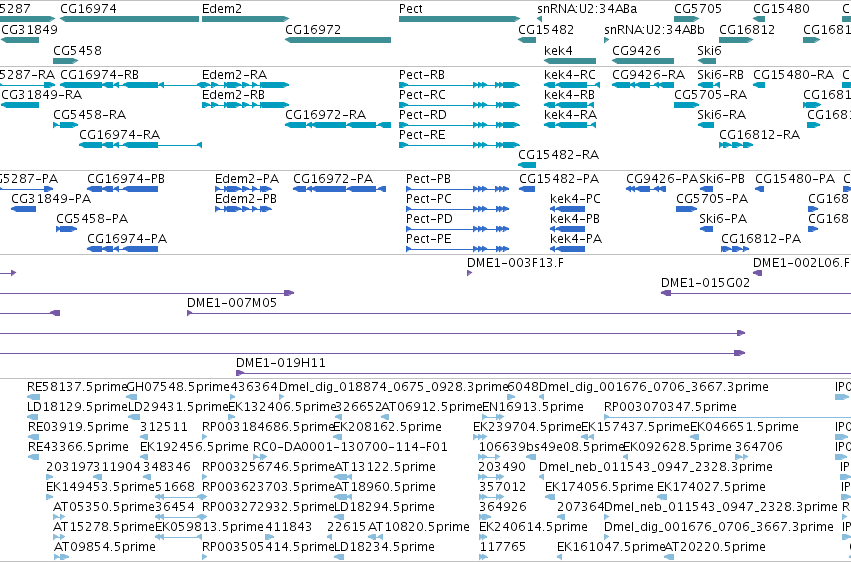Click the DME1-015G02 BAC clone

[756, 293]
